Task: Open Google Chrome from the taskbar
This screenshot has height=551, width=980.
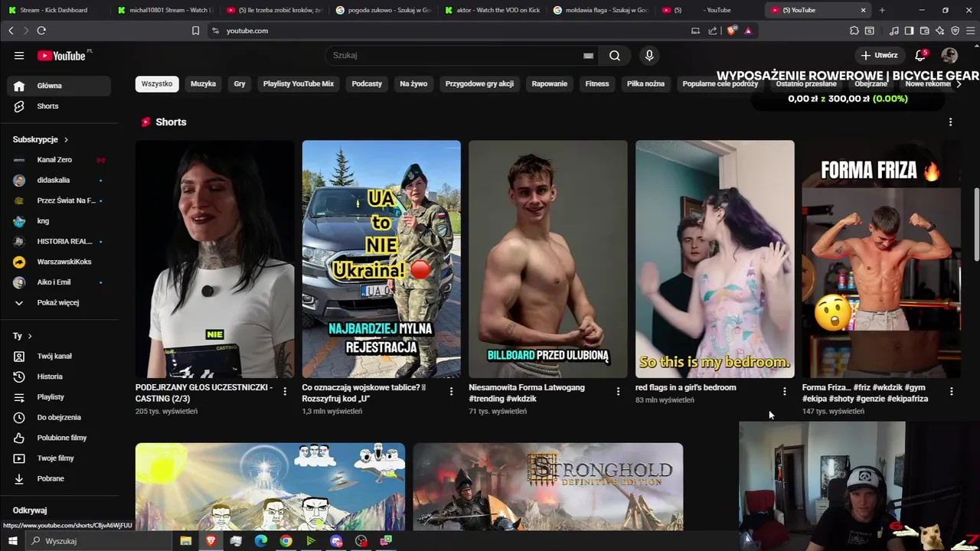Action: [x=286, y=541]
